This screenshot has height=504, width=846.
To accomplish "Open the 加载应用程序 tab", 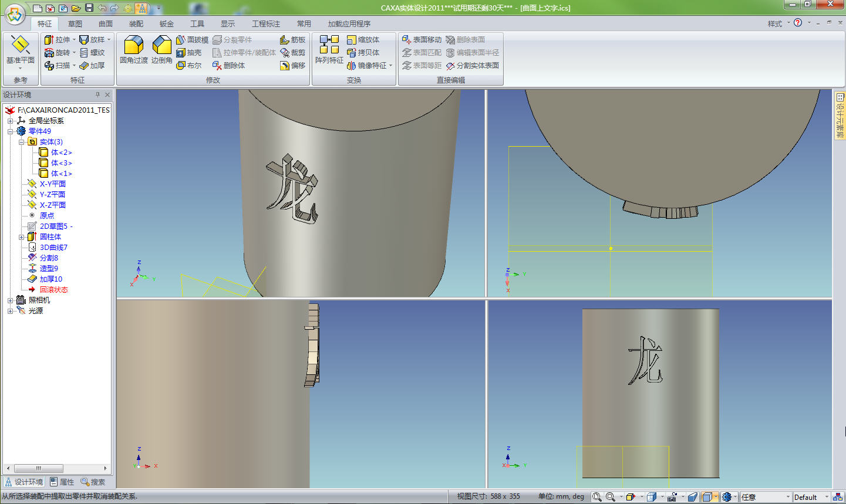I will [x=349, y=24].
